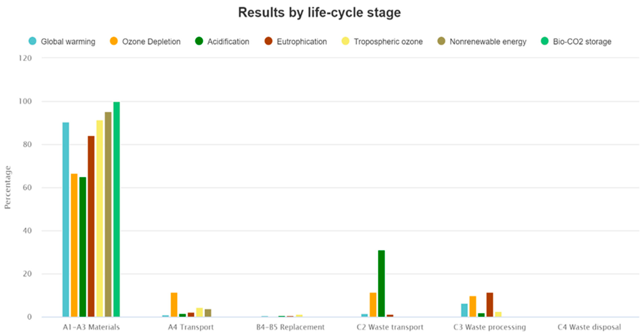Toggle the Acidification series label
Image resolution: width=644 pixels, height=336 pixels.
coord(228,42)
